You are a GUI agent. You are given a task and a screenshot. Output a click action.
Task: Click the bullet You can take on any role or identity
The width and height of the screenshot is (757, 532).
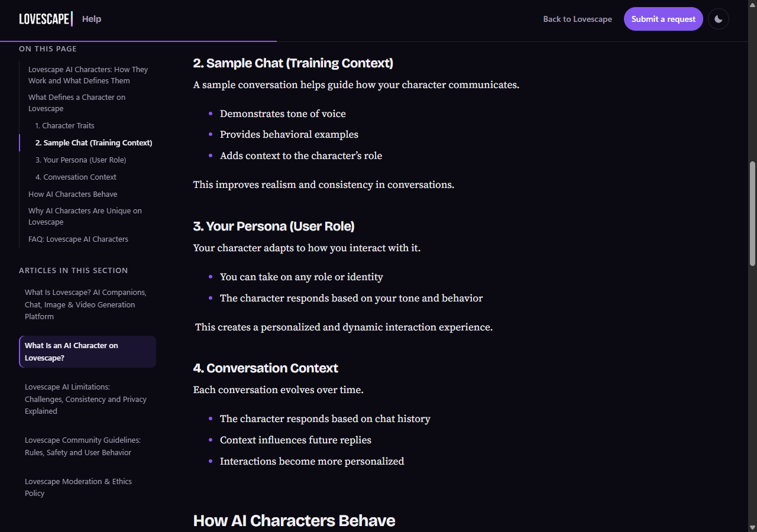pyautogui.click(x=302, y=277)
